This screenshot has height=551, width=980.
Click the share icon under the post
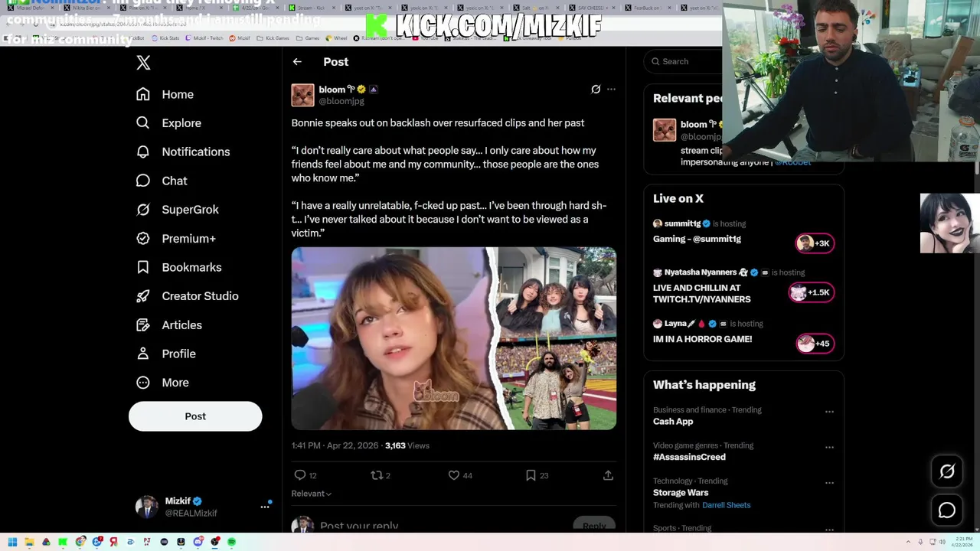(x=608, y=475)
